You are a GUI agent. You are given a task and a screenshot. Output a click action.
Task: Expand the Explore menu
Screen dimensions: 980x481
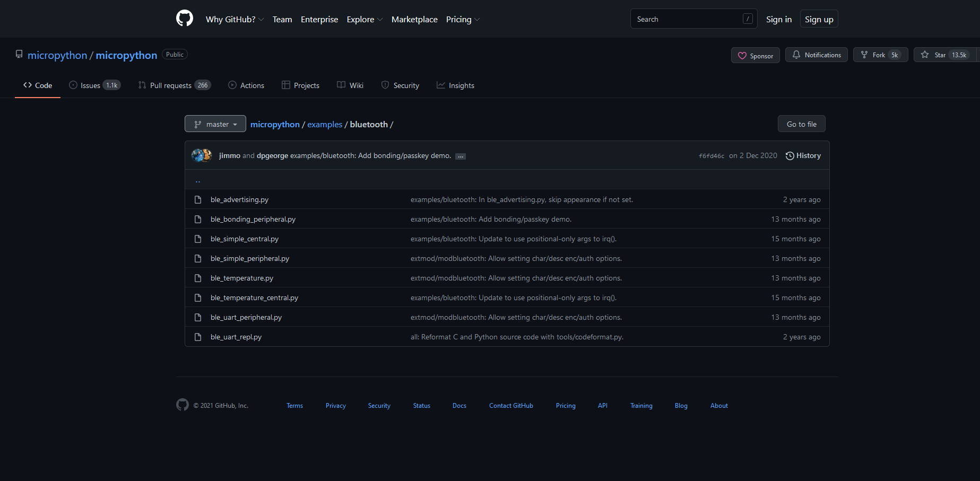365,20
